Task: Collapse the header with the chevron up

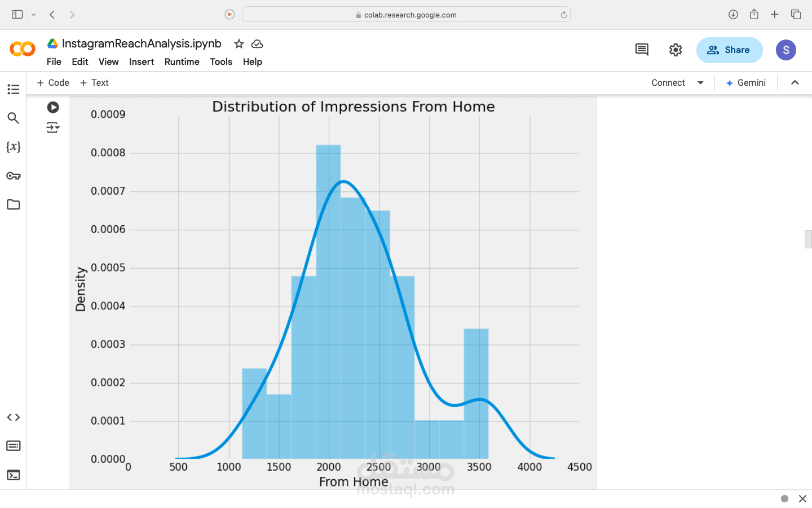Action: 795,82
